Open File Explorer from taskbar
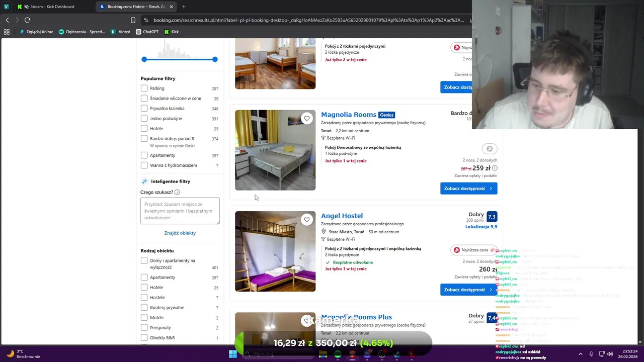 click(x=323, y=354)
